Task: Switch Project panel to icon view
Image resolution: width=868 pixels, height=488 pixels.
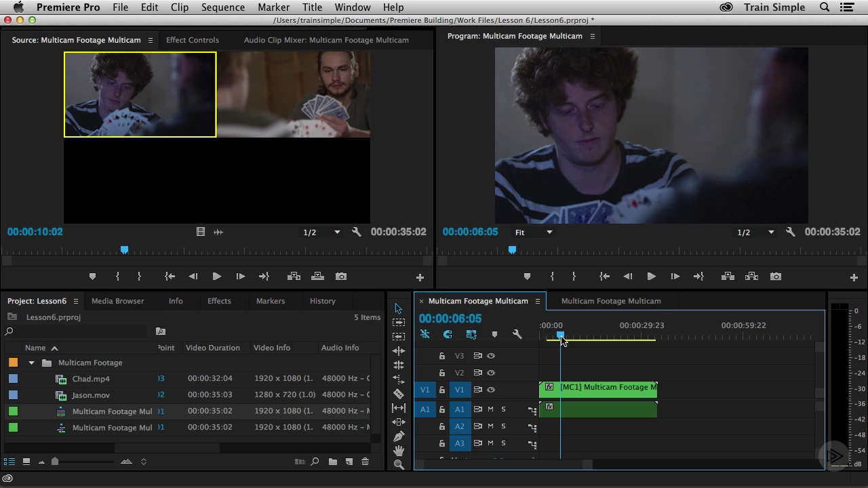Action: [x=26, y=462]
